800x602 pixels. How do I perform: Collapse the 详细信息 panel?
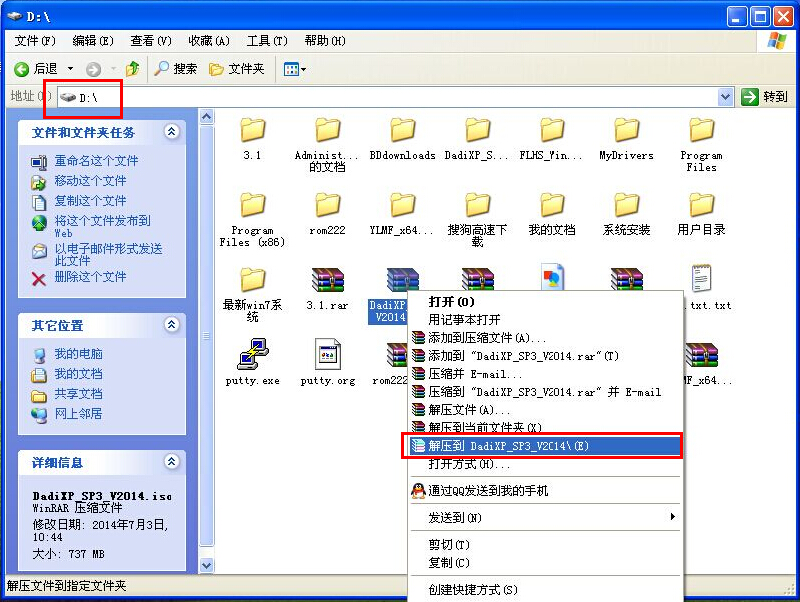[171, 462]
